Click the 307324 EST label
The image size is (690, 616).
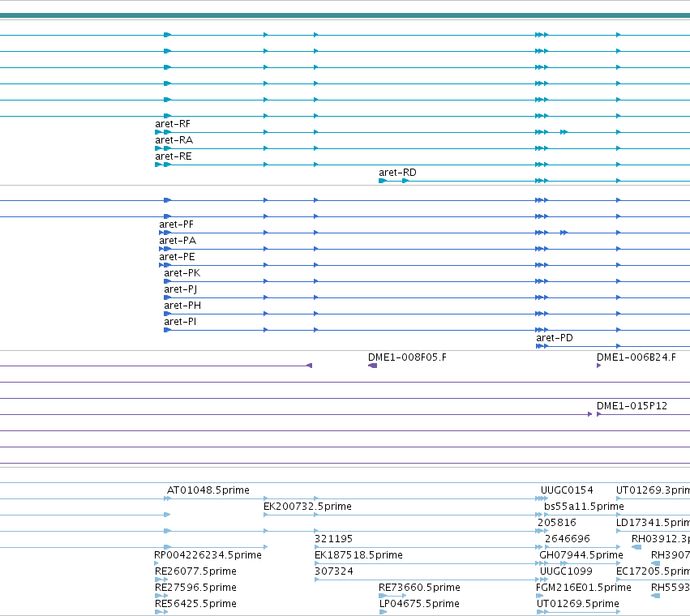[x=334, y=572]
